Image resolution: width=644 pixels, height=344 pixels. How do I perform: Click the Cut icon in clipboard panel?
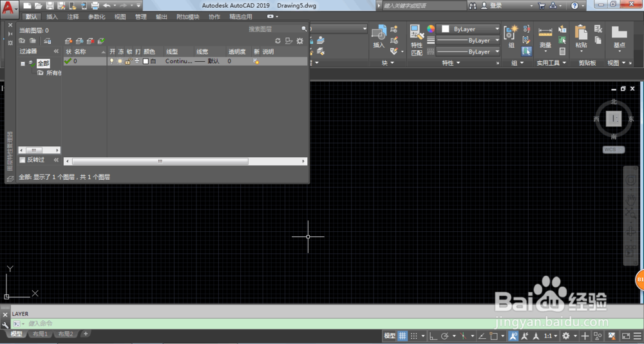click(x=598, y=29)
